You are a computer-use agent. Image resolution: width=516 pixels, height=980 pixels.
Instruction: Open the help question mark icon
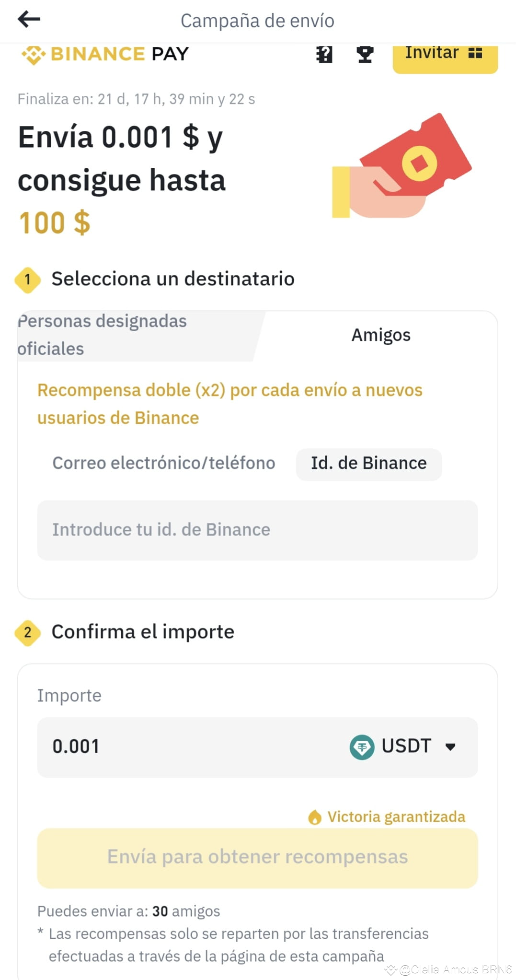[x=324, y=54]
